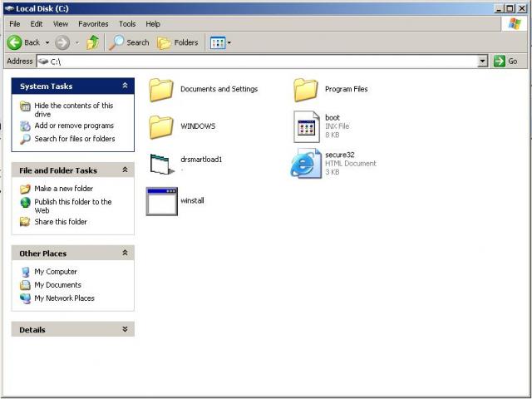Viewport: 532px width, 399px height.
Task: Click the Search for files magnifier icon
Action: (x=25, y=139)
